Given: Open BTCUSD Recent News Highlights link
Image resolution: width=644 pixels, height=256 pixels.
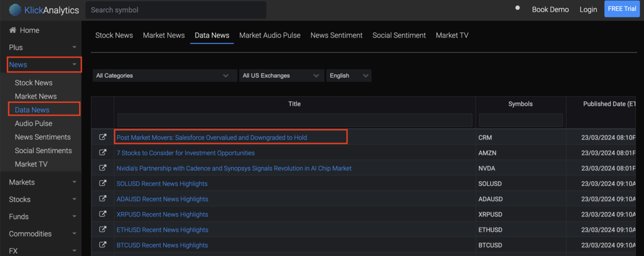Looking at the screenshot, I should 162,245.
